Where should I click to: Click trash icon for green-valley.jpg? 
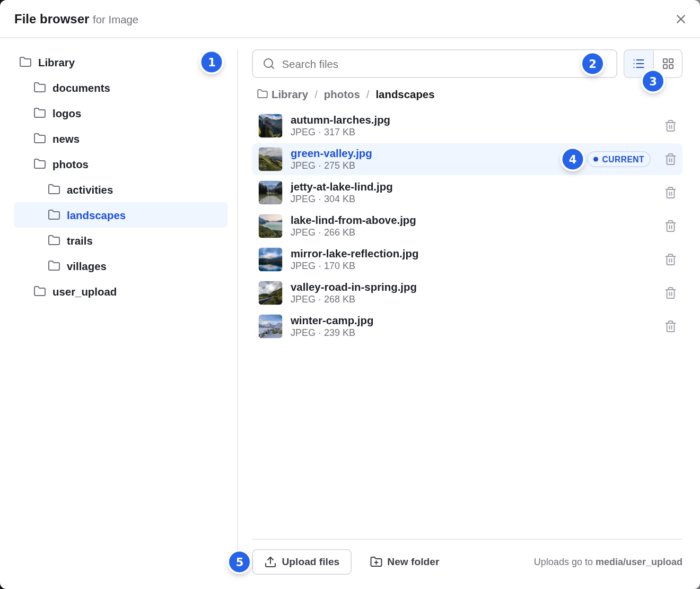[x=670, y=159]
